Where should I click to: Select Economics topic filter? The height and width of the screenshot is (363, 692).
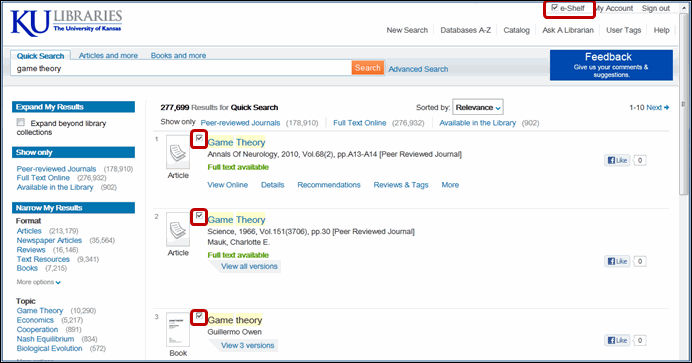tap(35, 320)
